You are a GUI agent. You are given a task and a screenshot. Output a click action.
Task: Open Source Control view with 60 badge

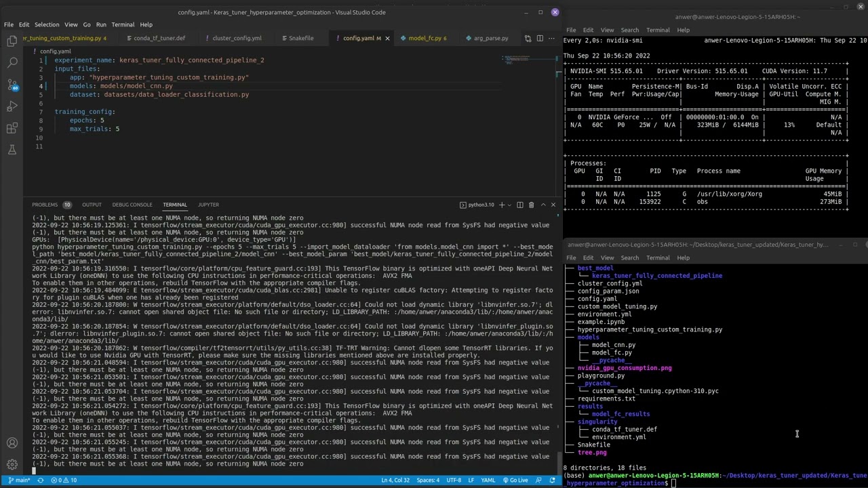(x=12, y=85)
